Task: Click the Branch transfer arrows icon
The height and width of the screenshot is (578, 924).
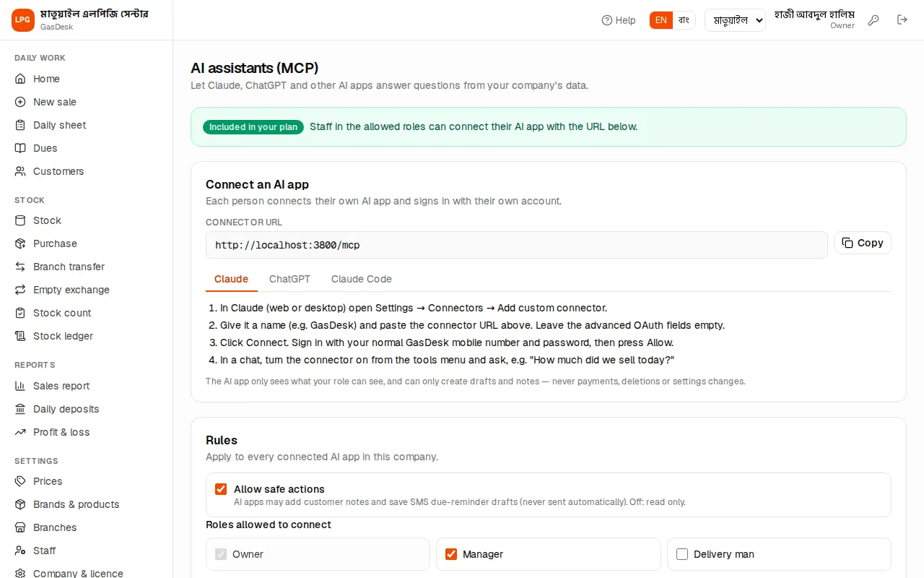Action: [20, 267]
